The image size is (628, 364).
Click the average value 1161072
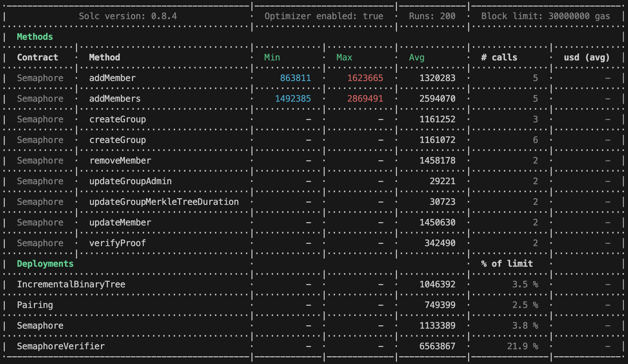coord(437,140)
